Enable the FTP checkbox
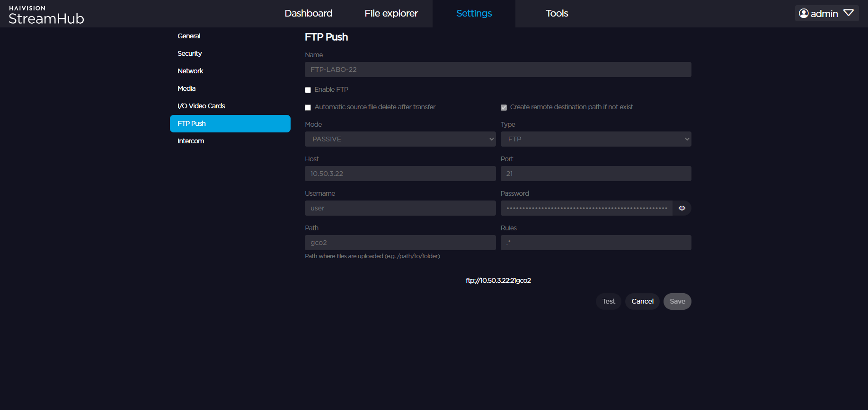The height and width of the screenshot is (410, 868). (x=308, y=90)
